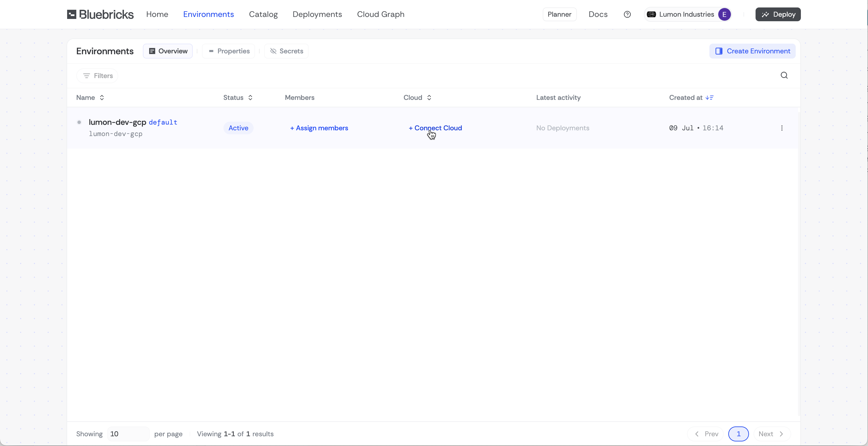This screenshot has height=446, width=868.
Task: Open the Catalog menu item
Action: pyautogui.click(x=263, y=14)
